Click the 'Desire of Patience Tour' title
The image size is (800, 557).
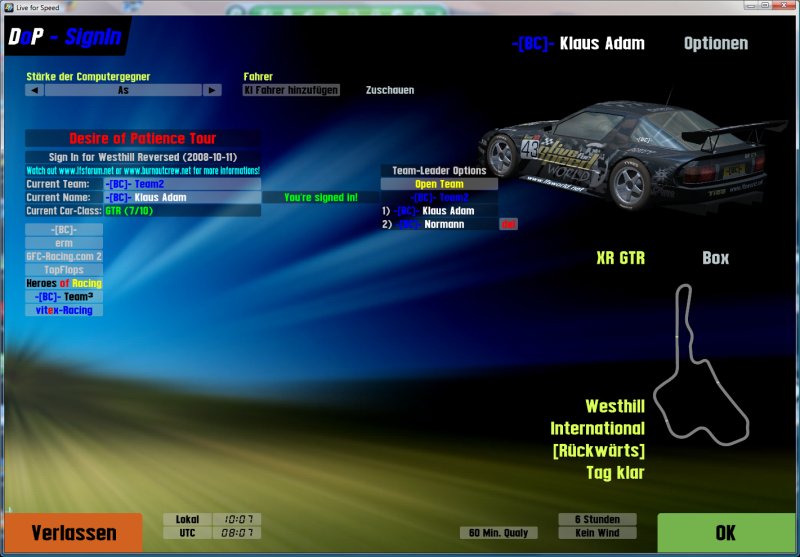click(143, 138)
